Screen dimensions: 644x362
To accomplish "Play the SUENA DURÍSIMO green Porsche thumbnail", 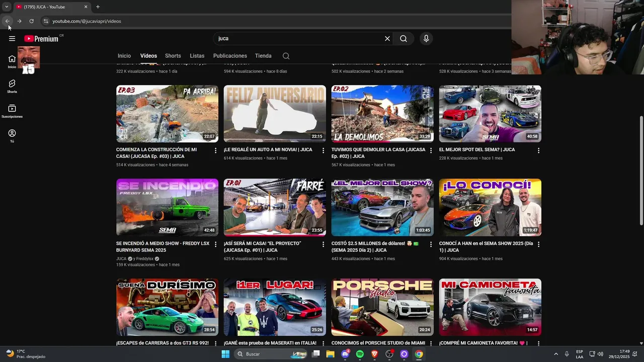I will 167,307.
